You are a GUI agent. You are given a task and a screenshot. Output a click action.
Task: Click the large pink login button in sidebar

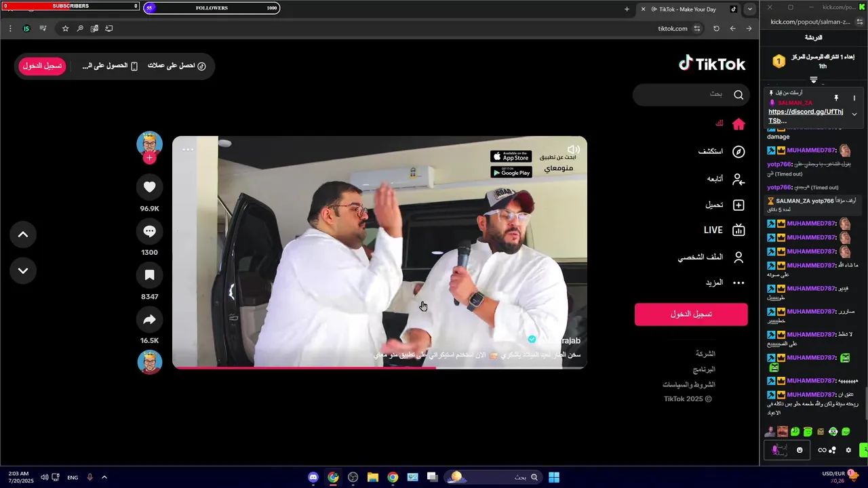[x=691, y=314]
